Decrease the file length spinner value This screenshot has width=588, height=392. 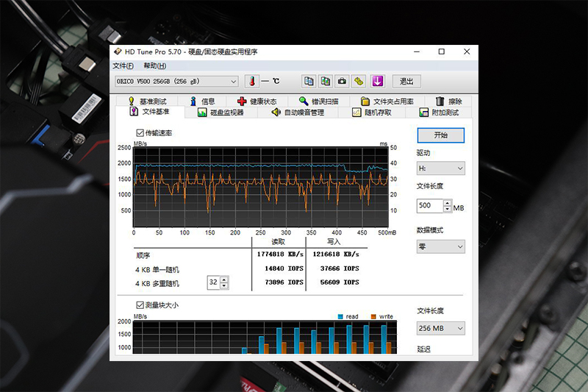448,209
